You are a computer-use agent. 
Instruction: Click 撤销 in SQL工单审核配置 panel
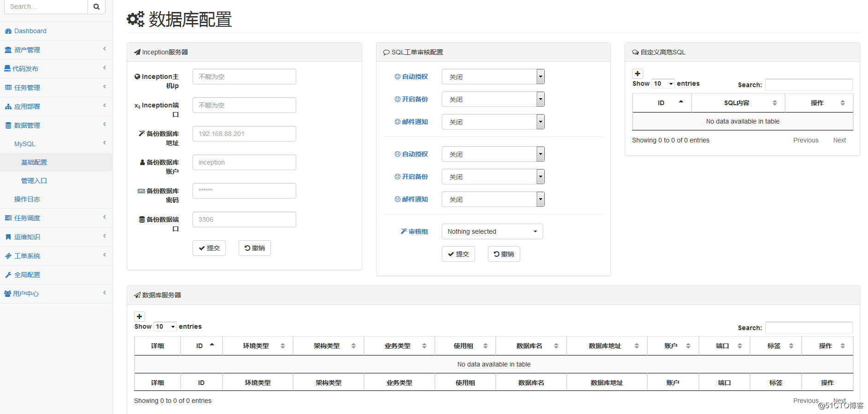click(504, 254)
